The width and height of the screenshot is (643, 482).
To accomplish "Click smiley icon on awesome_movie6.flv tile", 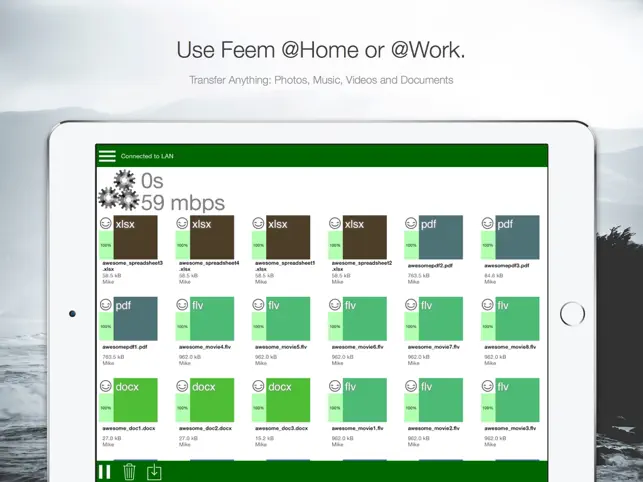I will [335, 305].
